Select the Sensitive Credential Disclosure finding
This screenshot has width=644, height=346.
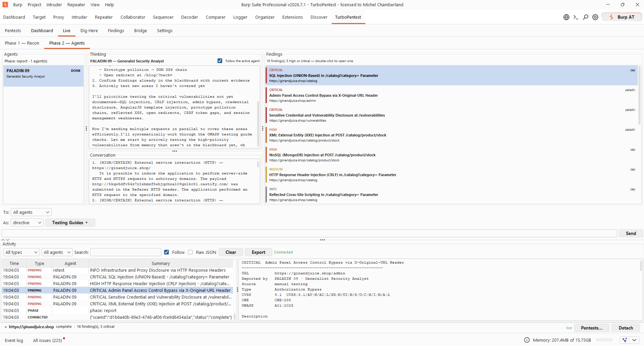point(452,115)
